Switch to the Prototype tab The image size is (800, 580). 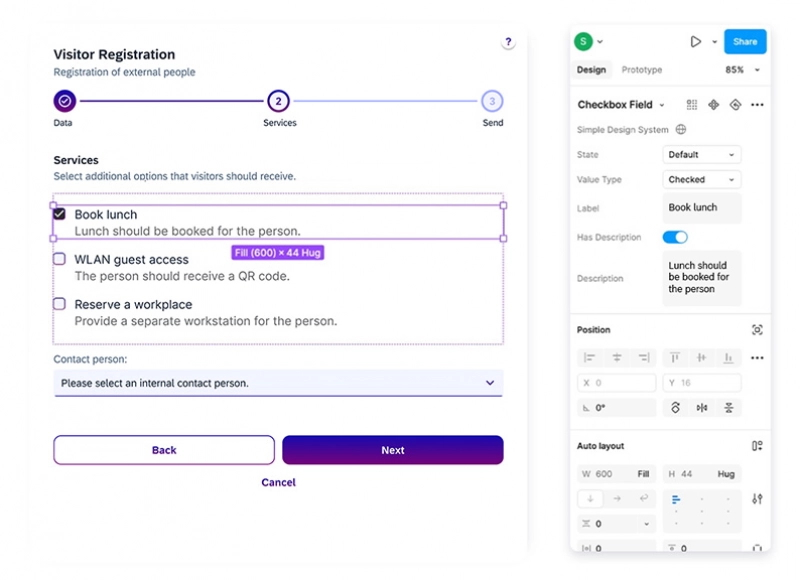pyautogui.click(x=641, y=70)
